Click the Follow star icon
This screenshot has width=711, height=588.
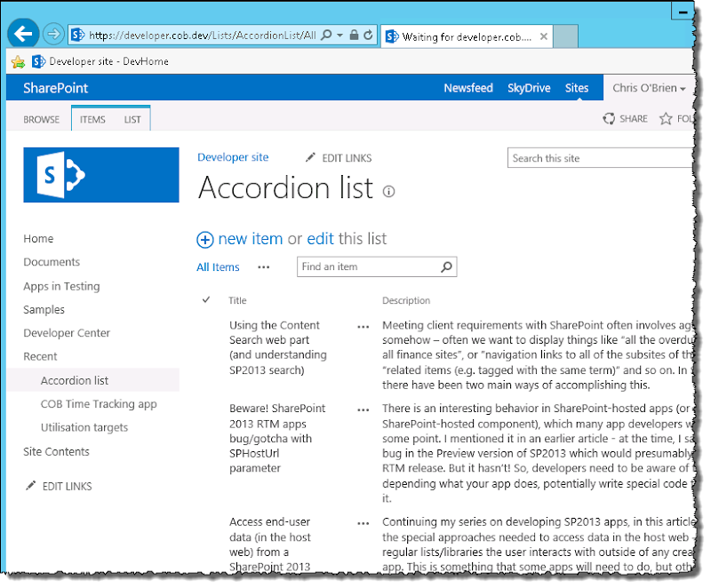pos(666,119)
